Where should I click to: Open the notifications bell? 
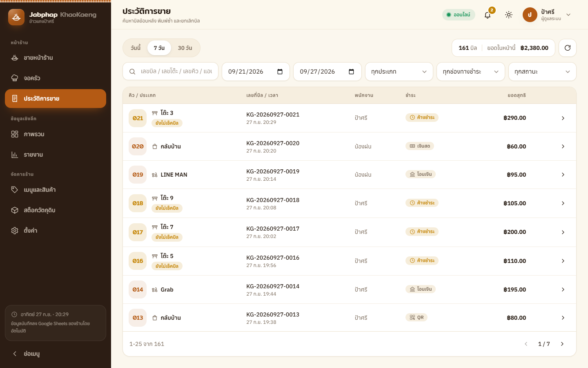click(488, 15)
